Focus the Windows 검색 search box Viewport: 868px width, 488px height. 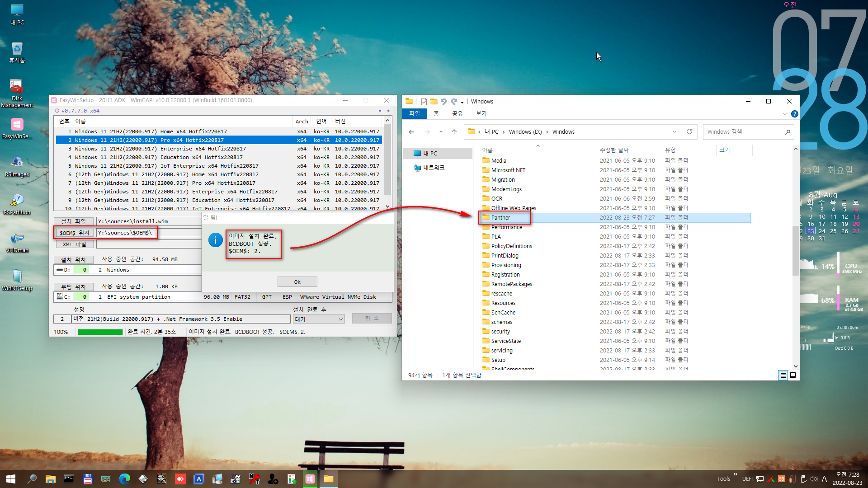[748, 132]
